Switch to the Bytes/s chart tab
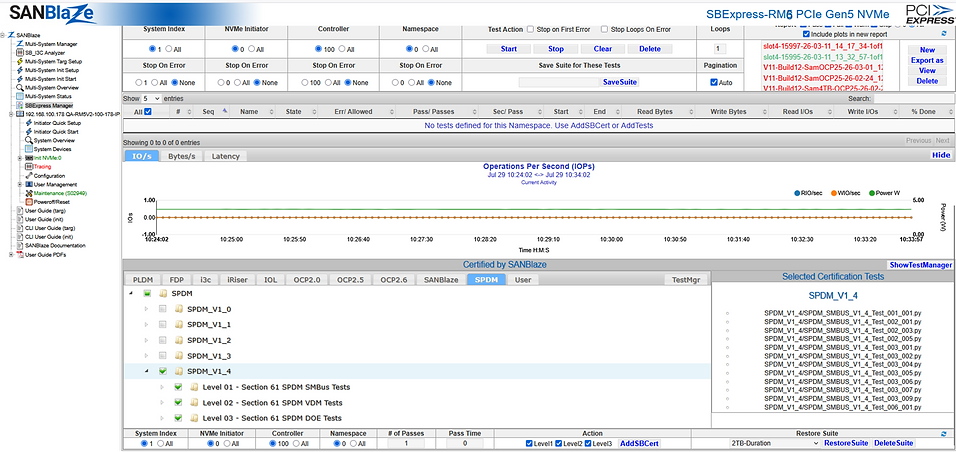 182,156
